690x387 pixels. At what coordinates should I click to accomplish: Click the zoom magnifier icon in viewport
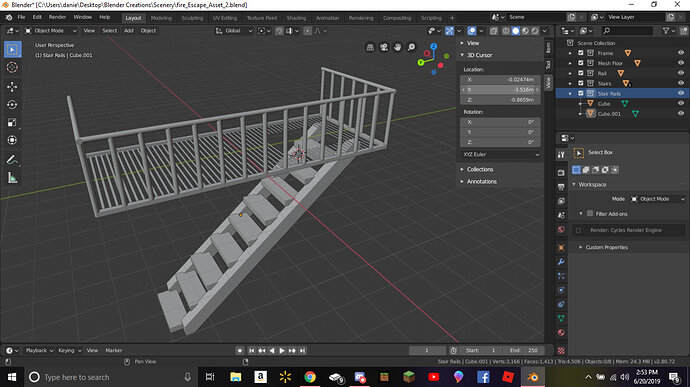pyautogui.click(x=411, y=47)
